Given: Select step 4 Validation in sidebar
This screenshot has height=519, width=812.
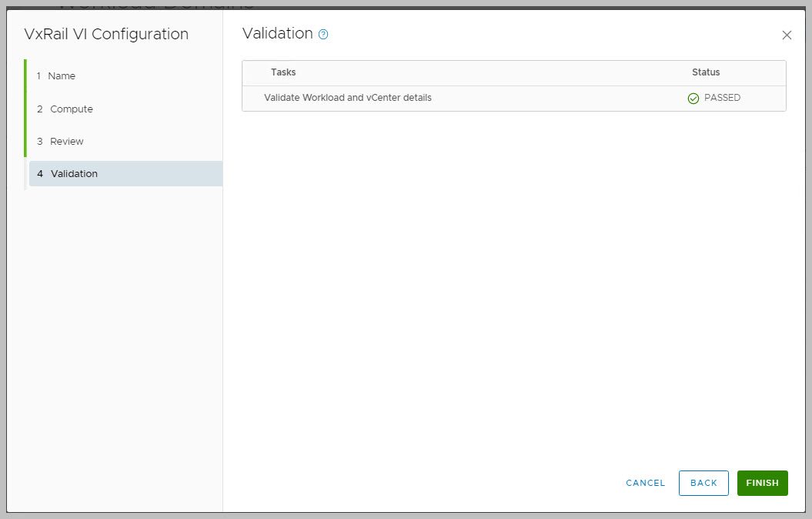Looking at the screenshot, I should point(74,174).
